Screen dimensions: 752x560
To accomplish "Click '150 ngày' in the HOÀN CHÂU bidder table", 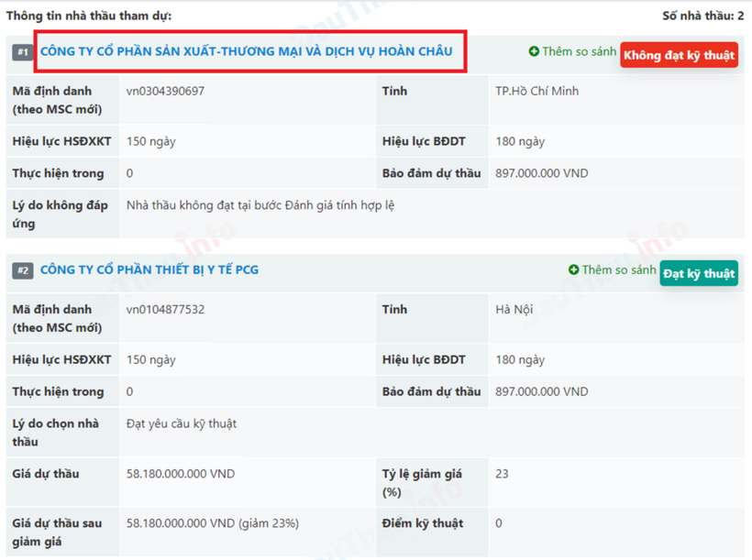I will click(x=151, y=141).
